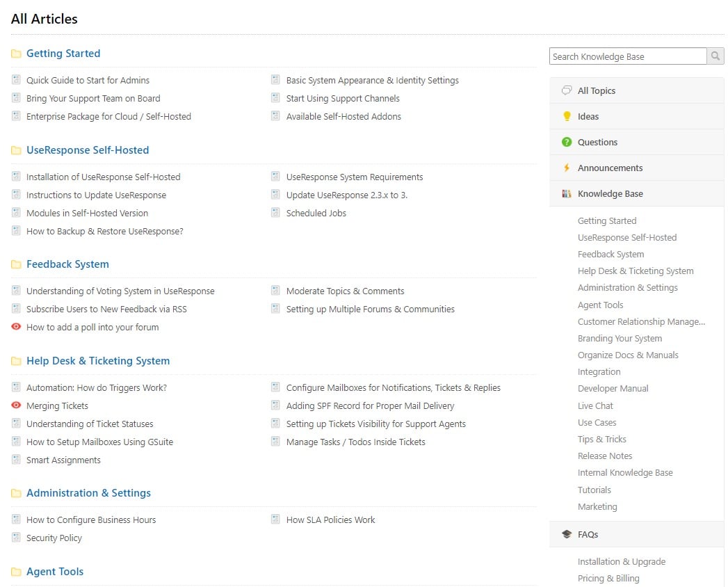Click red eye icon beside Merging Tickets
This screenshot has height=587, width=728.
point(16,405)
